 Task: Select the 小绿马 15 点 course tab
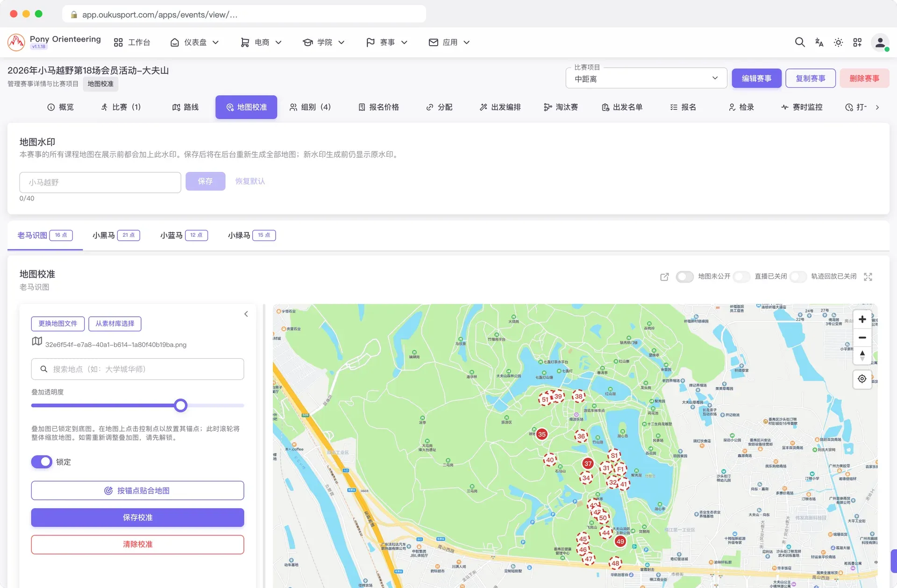tap(252, 235)
